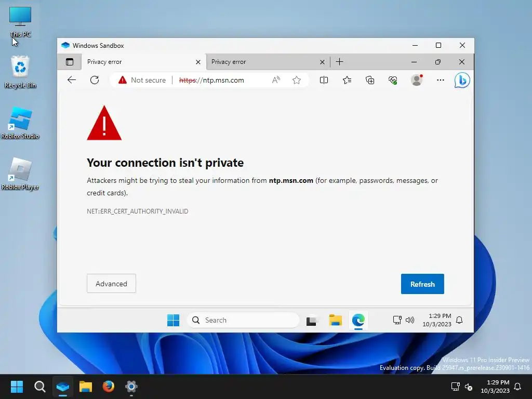
Task: Open sandbox notification bell icon
Action: (x=459, y=320)
